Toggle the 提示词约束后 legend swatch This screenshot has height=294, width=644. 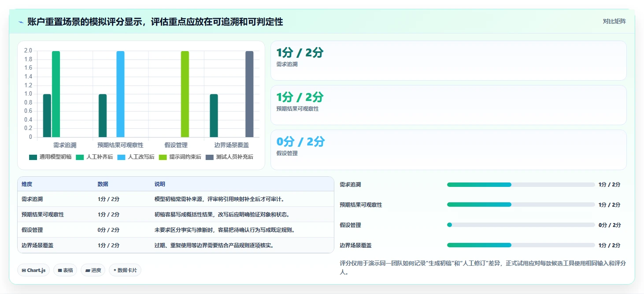pyautogui.click(x=163, y=157)
